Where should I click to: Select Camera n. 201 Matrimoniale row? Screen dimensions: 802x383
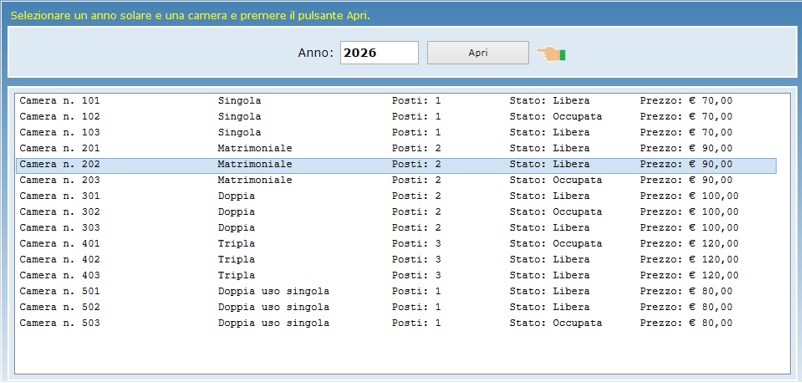point(396,149)
